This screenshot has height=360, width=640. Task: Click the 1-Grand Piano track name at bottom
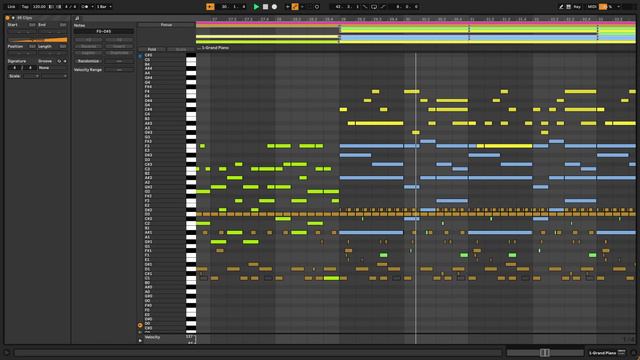[602, 353]
